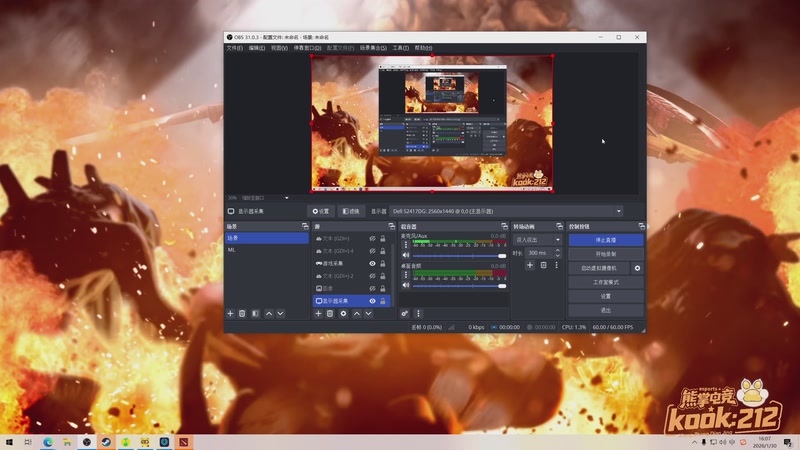Adjust the Mic/Aux volume slider
Viewport: 800px width, 450px height.
coord(459,256)
